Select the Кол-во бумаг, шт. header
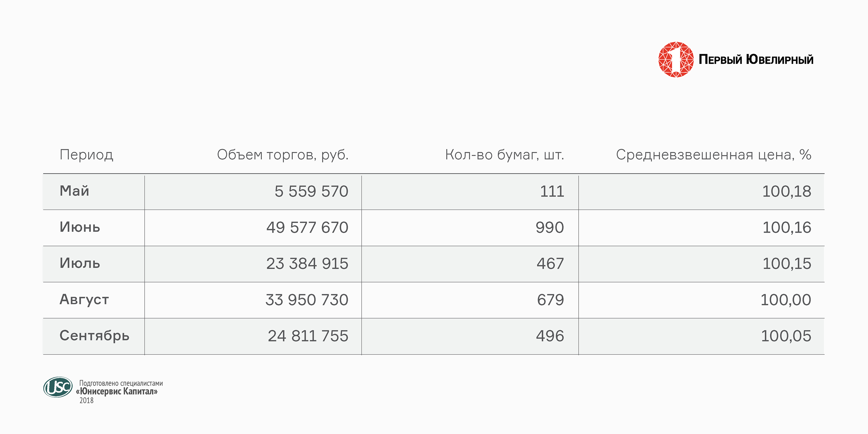 tap(504, 155)
